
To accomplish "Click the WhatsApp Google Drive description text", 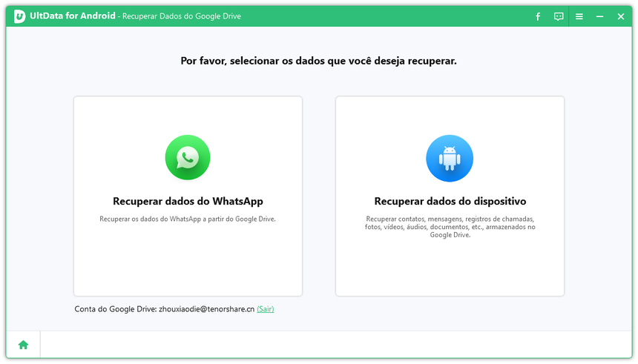I will pos(188,219).
